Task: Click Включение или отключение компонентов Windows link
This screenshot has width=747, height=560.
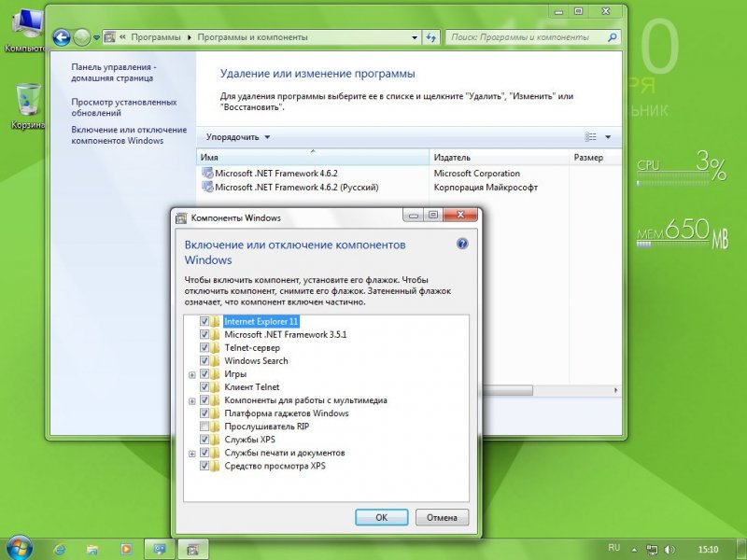Action: [129, 134]
